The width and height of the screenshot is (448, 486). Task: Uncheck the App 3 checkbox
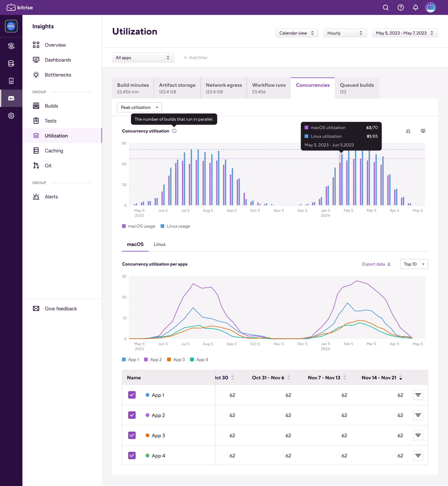click(x=132, y=435)
